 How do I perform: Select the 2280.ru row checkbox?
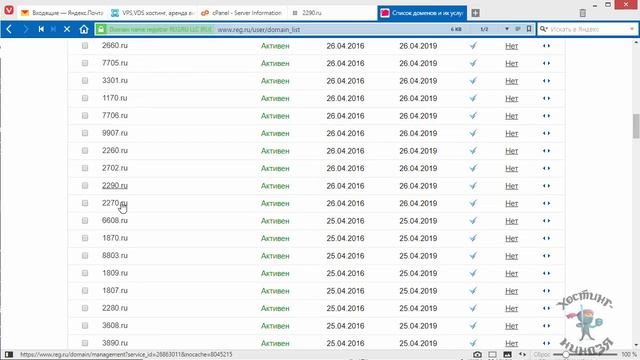point(85,308)
